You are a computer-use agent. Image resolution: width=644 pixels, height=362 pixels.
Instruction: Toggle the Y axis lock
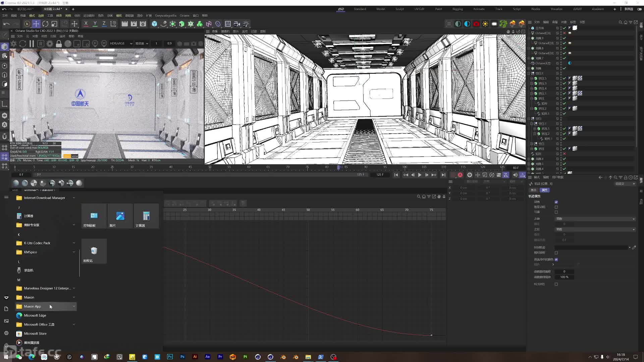pos(95,24)
